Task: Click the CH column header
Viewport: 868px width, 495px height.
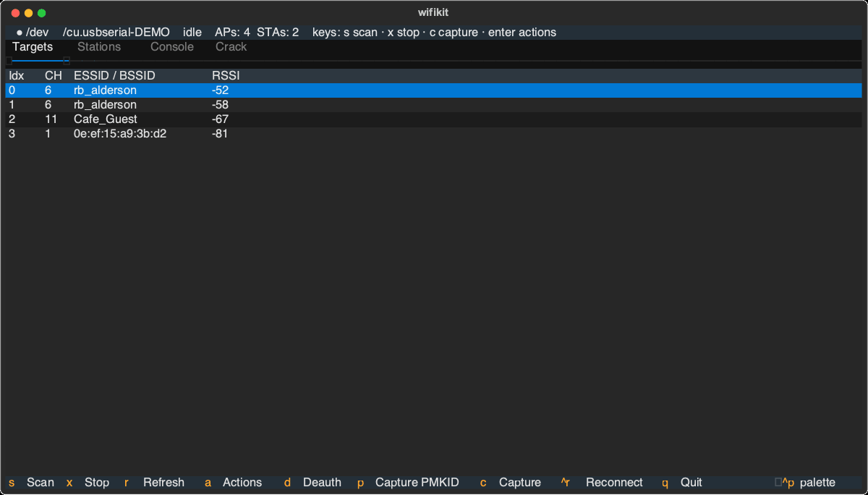Action: 54,75
